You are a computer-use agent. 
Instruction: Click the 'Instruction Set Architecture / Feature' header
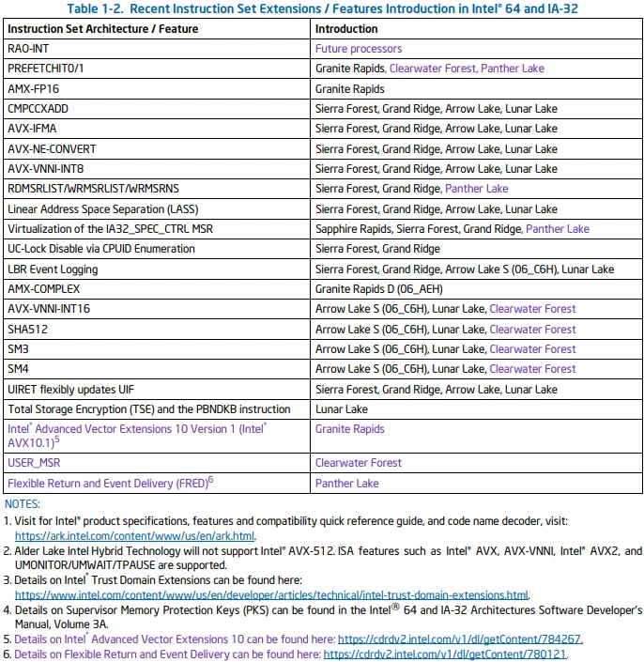(103, 29)
